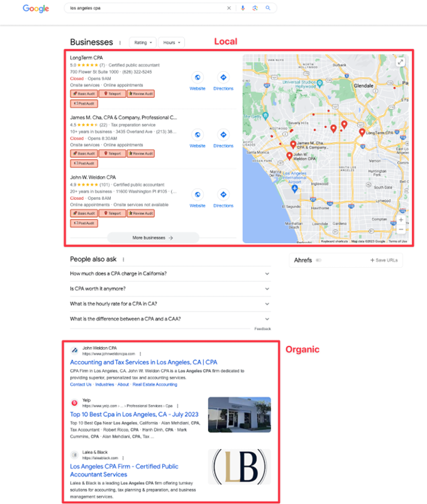Click The Getty marker on the map

[x=265, y=116]
